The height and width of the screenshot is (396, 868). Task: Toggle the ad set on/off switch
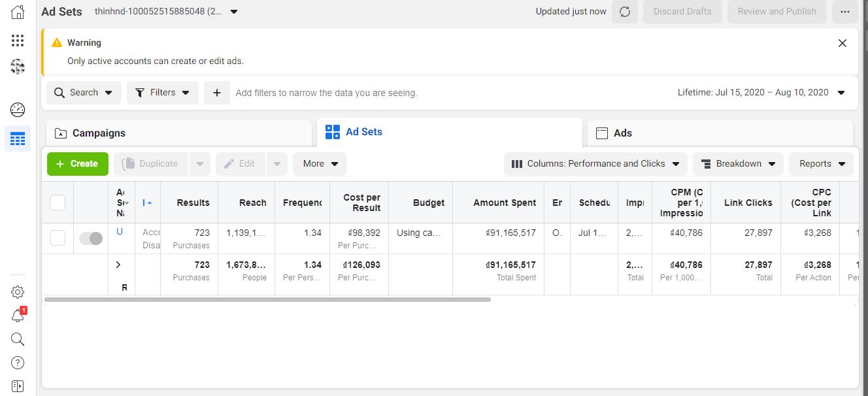91,239
